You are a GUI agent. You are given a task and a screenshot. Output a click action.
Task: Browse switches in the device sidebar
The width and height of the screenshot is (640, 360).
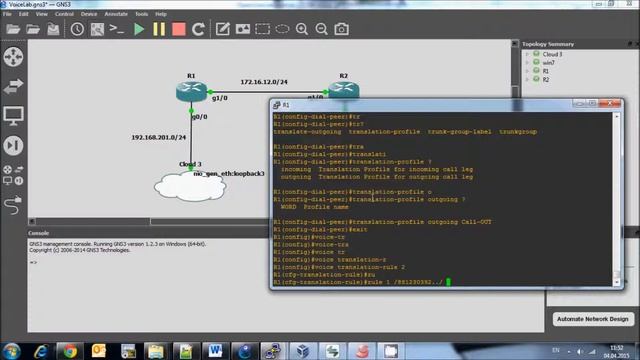pyautogui.click(x=13, y=86)
